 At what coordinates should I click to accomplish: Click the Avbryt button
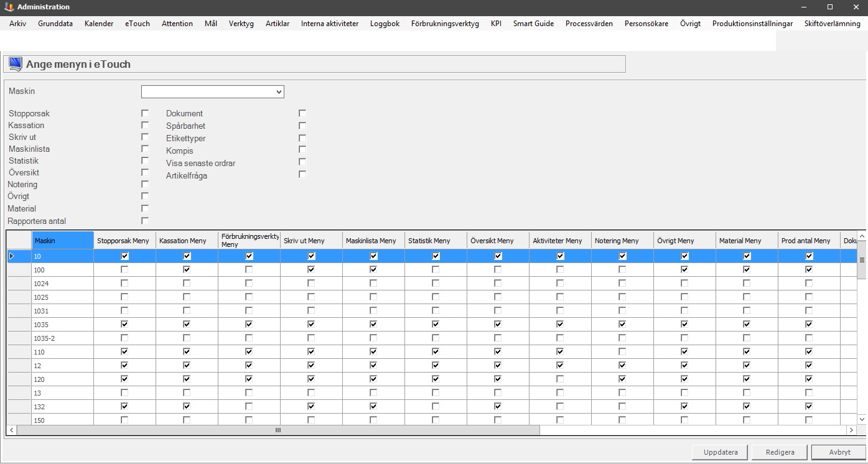tap(838, 452)
